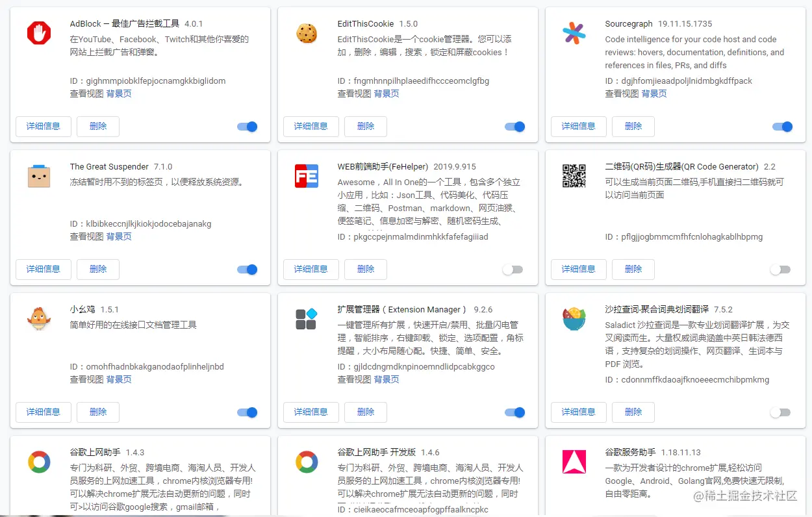Click 删除 on the FeHelper card

point(366,270)
